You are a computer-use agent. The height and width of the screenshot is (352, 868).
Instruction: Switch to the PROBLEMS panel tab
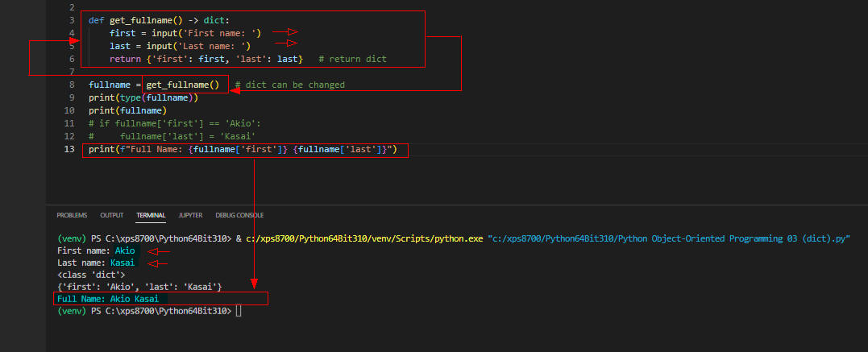pos(72,215)
